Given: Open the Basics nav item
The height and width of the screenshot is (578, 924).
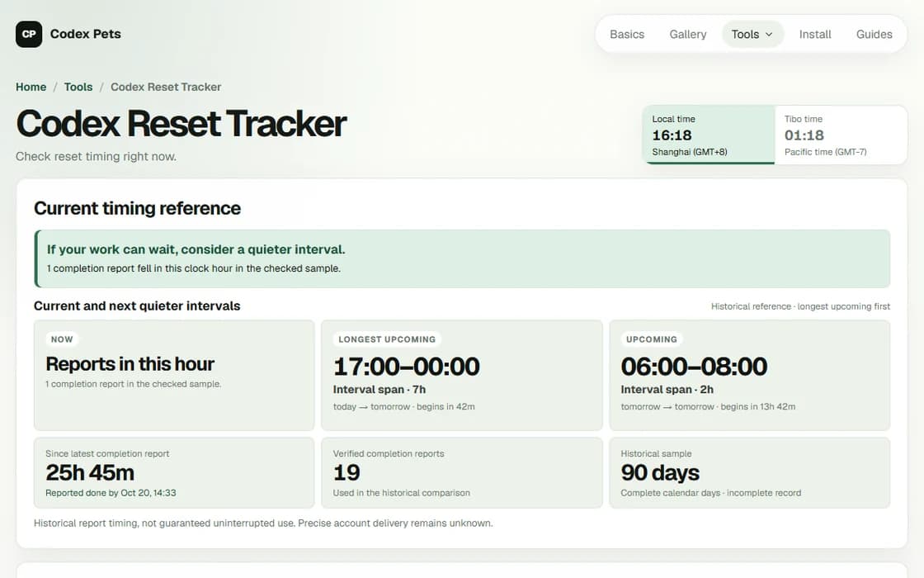Looking at the screenshot, I should tap(627, 34).
